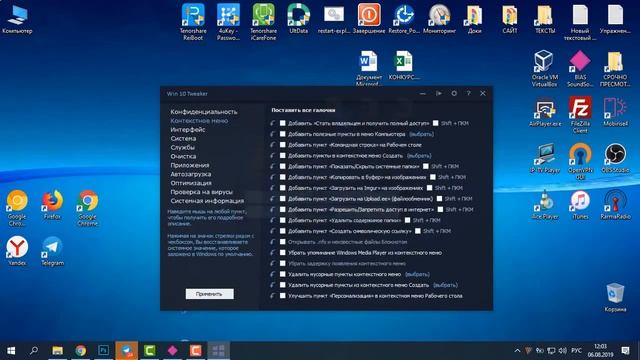Open Windows Start menu
The height and width of the screenshot is (360, 640).
(11, 350)
